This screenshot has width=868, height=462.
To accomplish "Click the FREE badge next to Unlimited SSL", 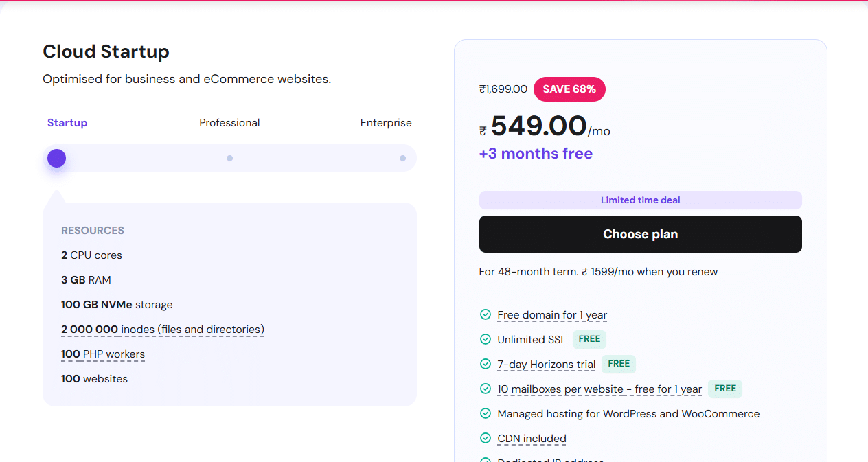I will point(589,339).
